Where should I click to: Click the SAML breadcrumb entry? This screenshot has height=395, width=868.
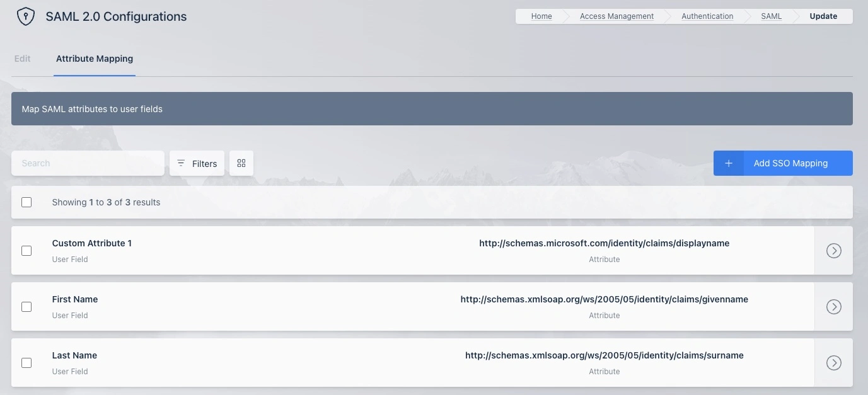[x=771, y=16]
